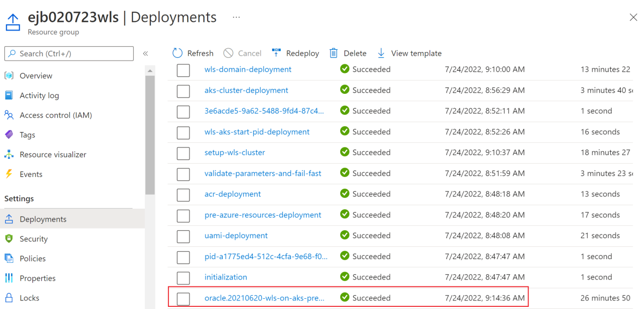The height and width of the screenshot is (309, 644).
Task: Click the View template download icon
Action: [382, 53]
